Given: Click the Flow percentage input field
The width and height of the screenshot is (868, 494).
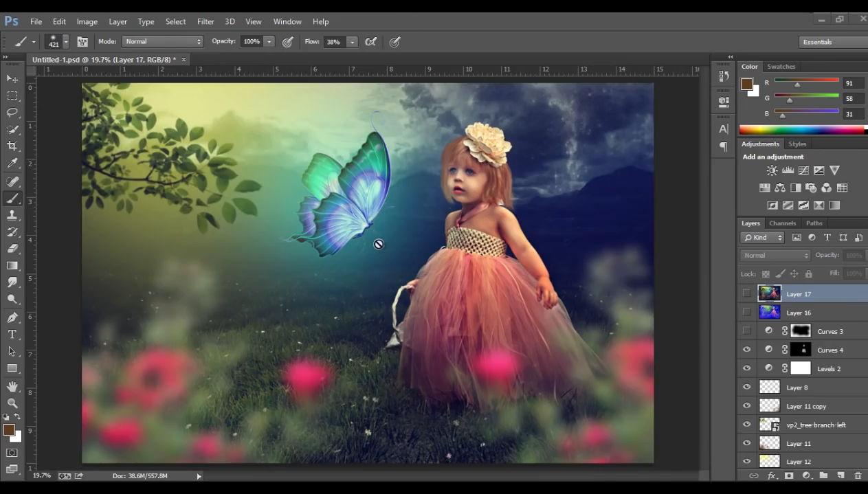Looking at the screenshot, I should pyautogui.click(x=334, y=42).
